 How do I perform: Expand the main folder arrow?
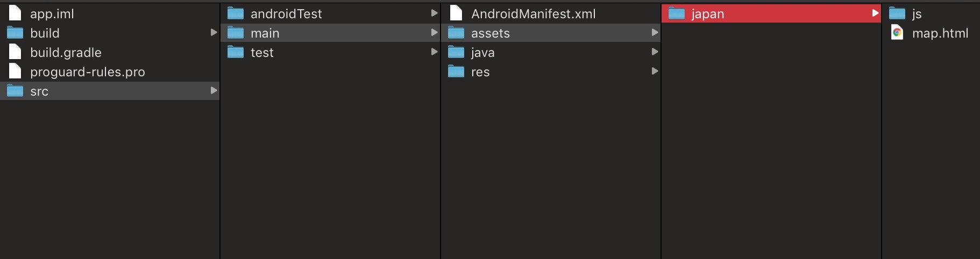(434, 32)
